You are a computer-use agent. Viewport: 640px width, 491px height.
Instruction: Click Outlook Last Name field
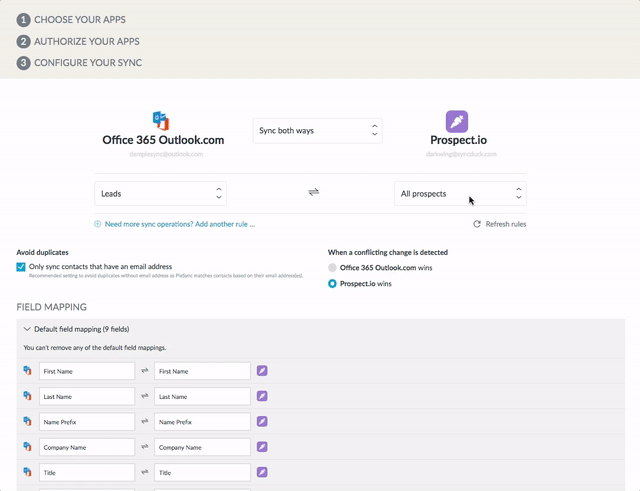tap(87, 396)
